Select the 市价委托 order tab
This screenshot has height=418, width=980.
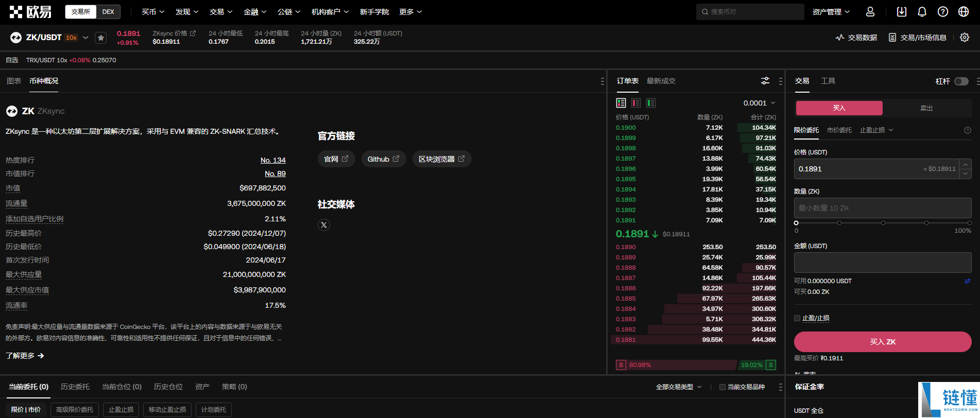click(839, 130)
